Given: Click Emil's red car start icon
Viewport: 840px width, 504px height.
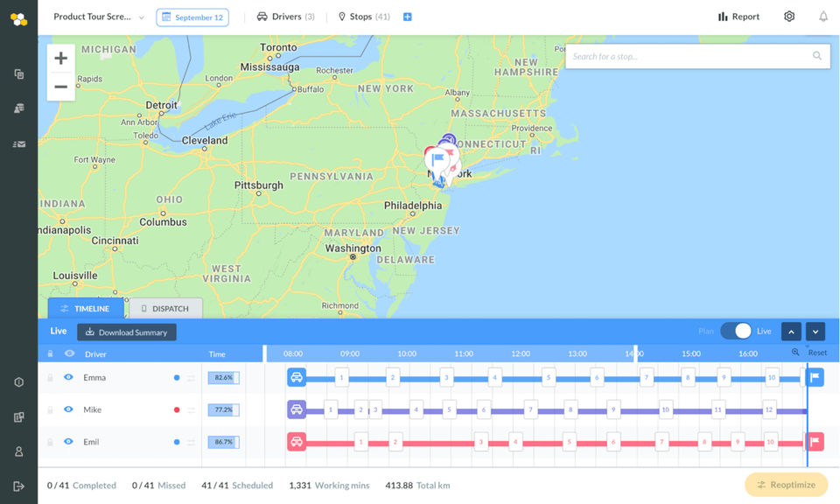Looking at the screenshot, I should coord(297,442).
